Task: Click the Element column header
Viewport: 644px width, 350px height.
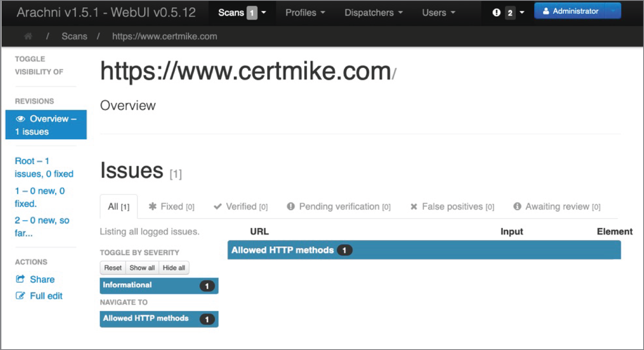Action: (615, 232)
